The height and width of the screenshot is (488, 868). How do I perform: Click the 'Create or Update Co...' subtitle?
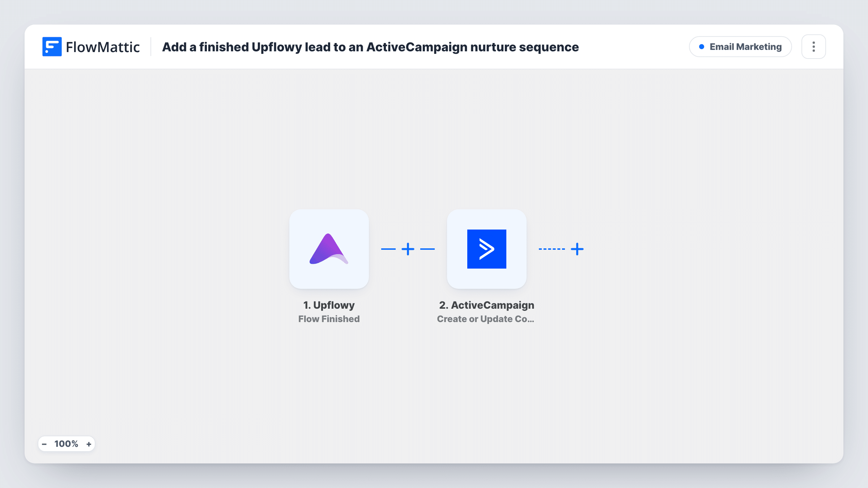[x=486, y=319]
